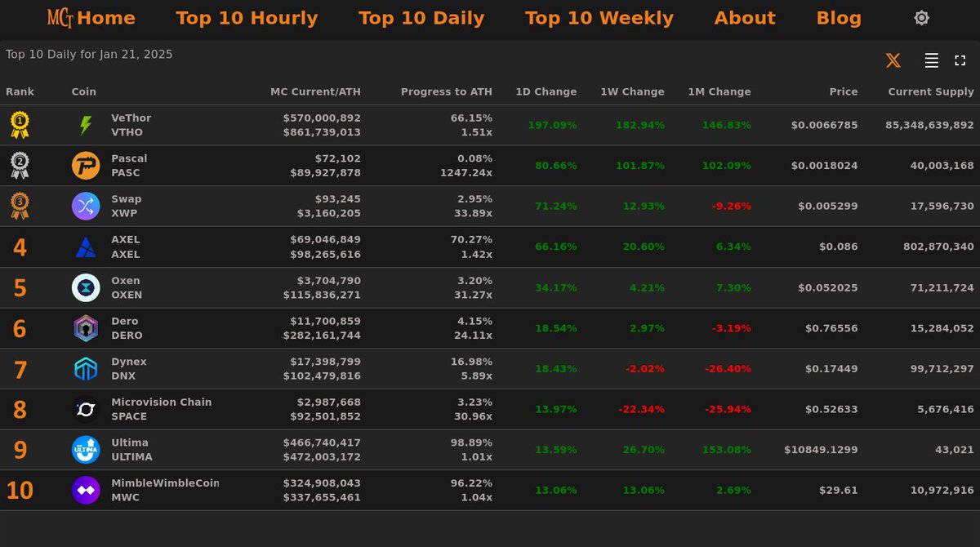Open the Top 10 Weekly page

coord(599,18)
